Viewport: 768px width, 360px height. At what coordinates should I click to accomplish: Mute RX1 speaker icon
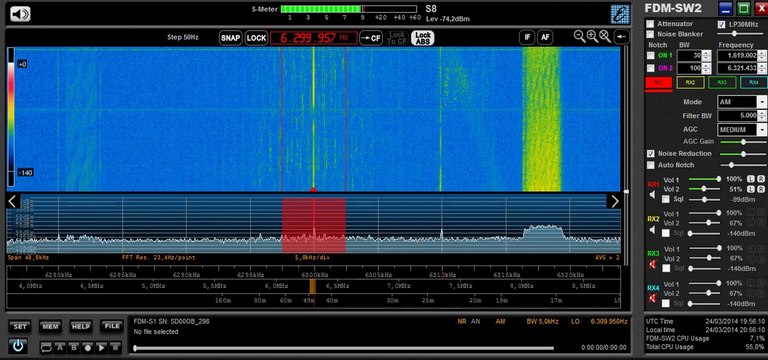[x=652, y=195]
